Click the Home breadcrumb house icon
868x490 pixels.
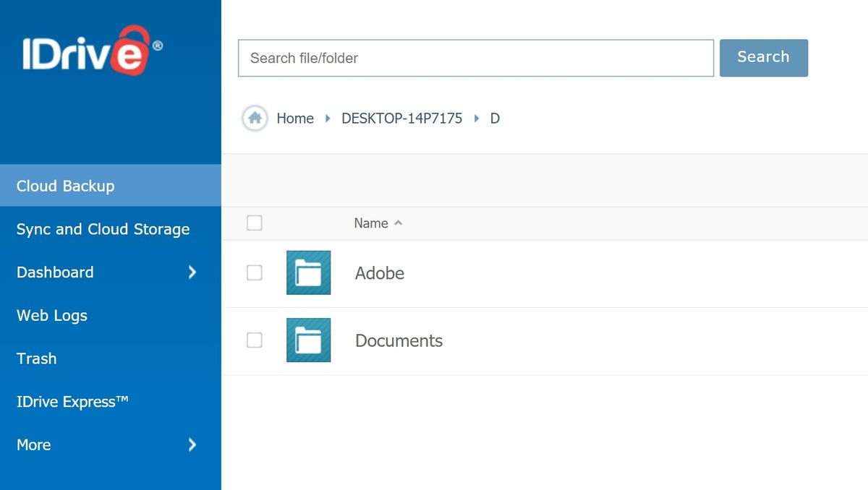pyautogui.click(x=255, y=117)
